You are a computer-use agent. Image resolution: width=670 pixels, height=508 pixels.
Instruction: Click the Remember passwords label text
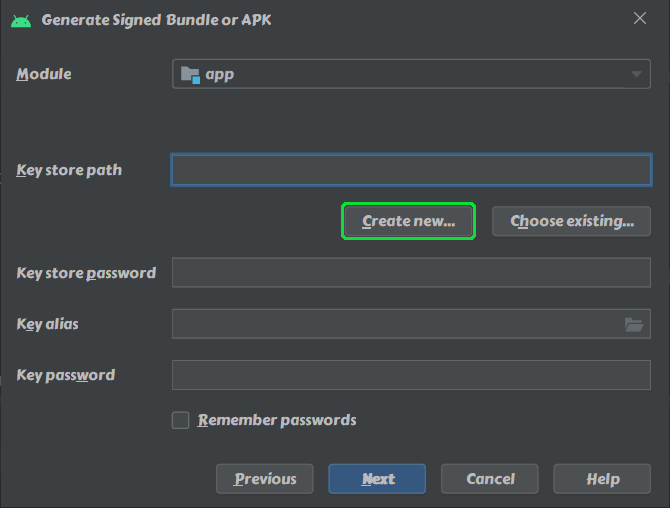click(276, 420)
